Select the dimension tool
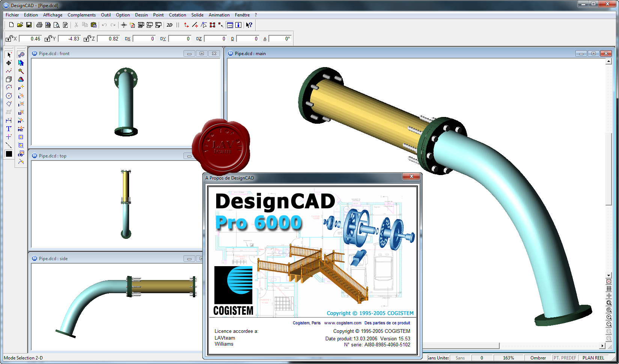 click(x=9, y=121)
